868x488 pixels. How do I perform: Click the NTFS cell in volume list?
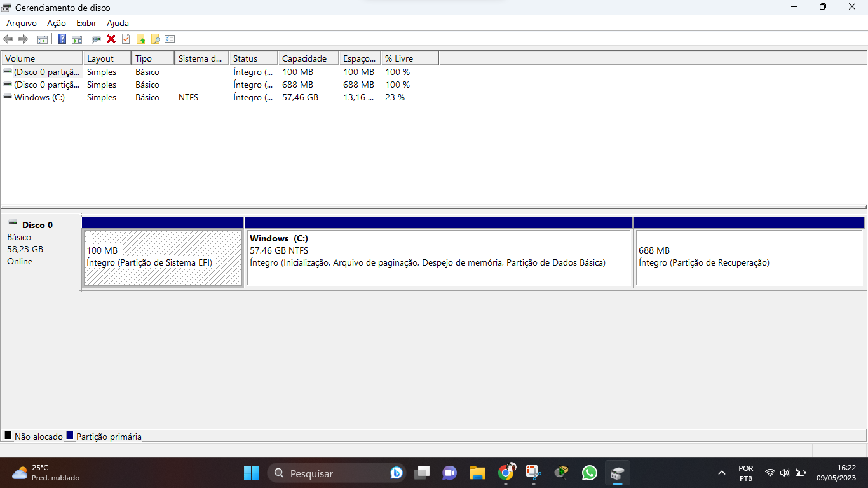(x=188, y=97)
